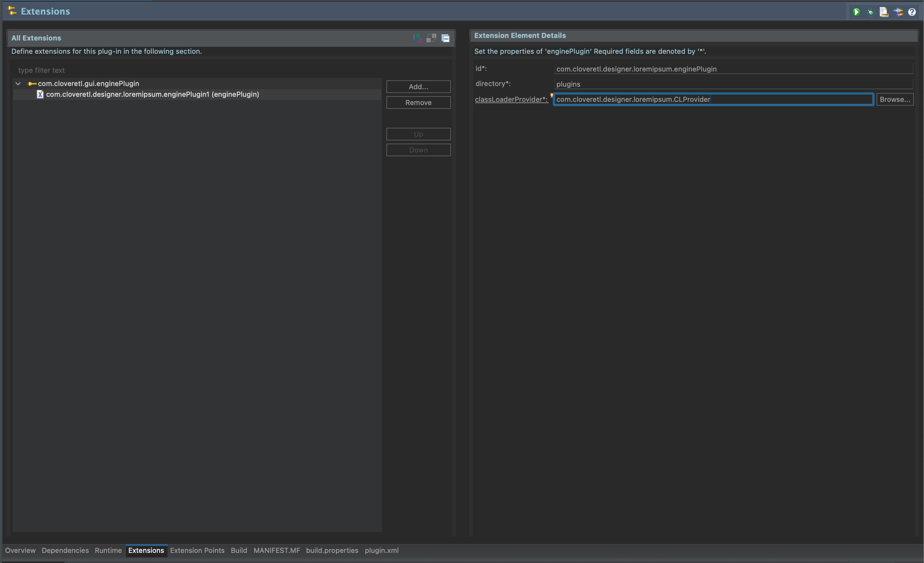924x563 pixels.
Task: Open the classLoaderProvider link label
Action: pos(511,99)
